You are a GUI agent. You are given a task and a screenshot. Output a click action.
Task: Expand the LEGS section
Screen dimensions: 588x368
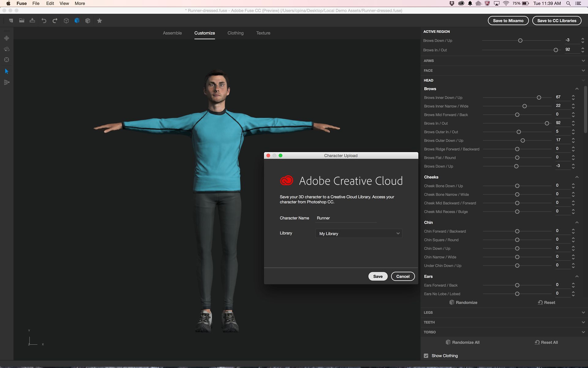click(583, 312)
